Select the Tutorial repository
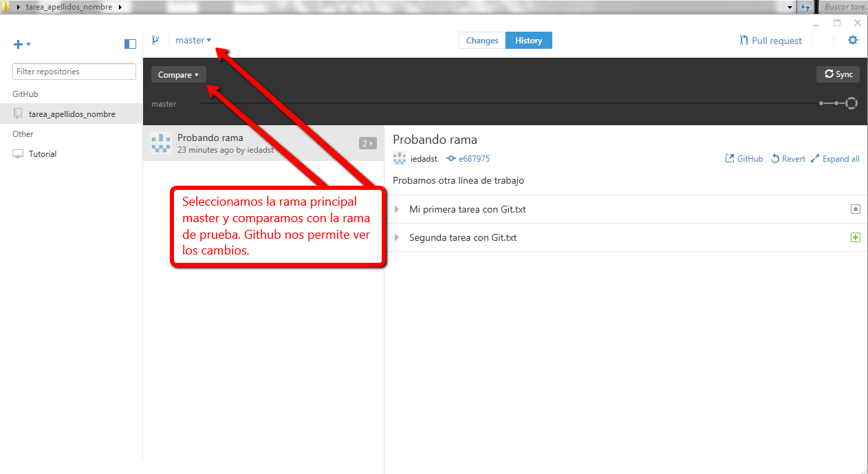Image resolution: width=868 pixels, height=474 pixels. point(72,154)
